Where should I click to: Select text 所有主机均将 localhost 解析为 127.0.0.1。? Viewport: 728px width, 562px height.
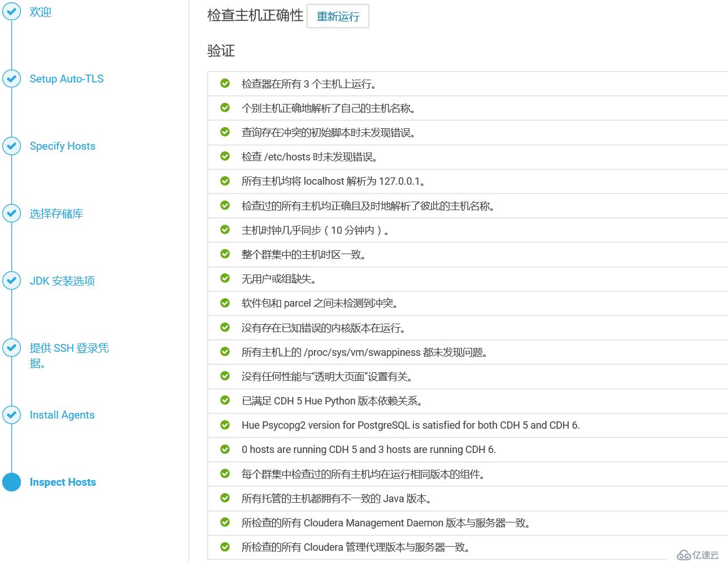pyautogui.click(x=333, y=181)
